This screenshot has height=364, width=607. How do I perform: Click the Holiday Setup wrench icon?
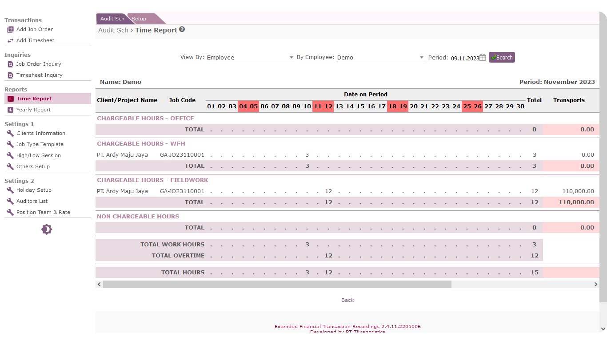click(10, 190)
